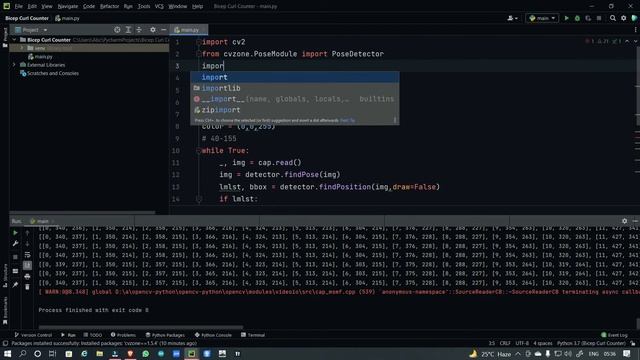Expand the venv folder
The width and height of the screenshot is (640, 360).
click(x=22, y=48)
